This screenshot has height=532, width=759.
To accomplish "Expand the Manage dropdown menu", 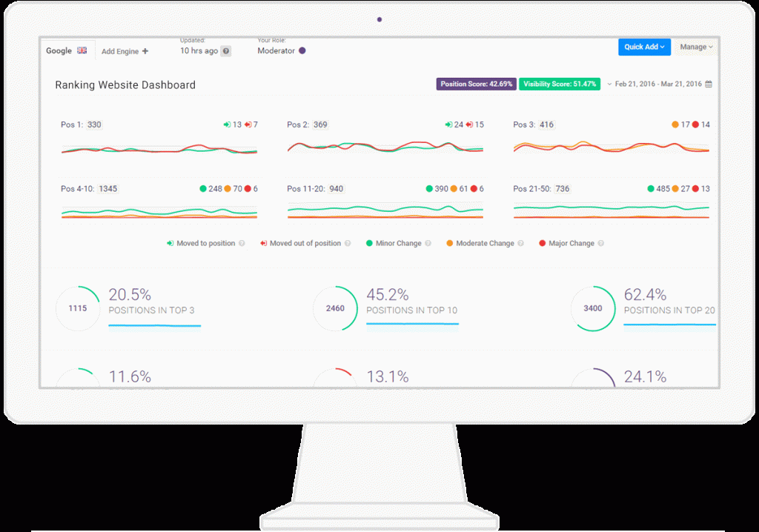I will point(694,46).
